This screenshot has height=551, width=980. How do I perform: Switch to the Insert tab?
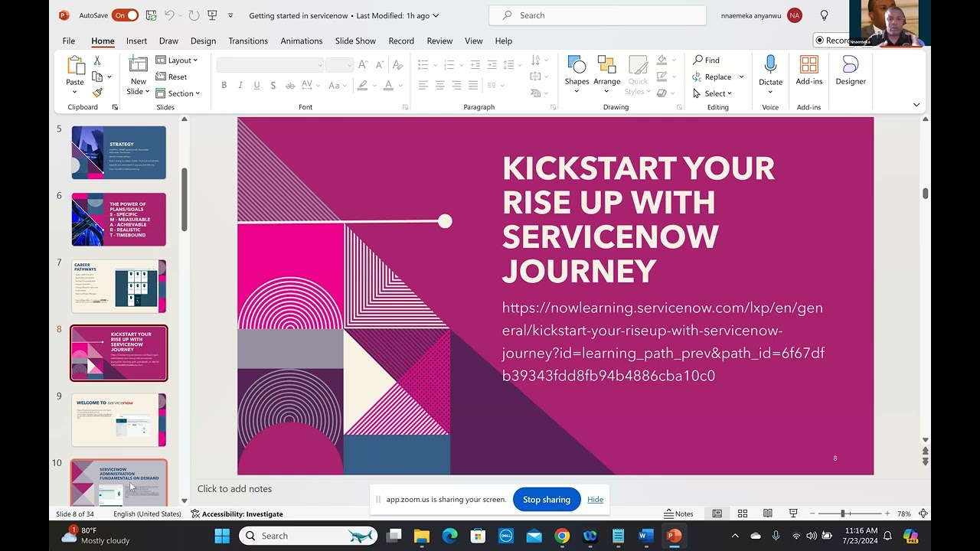tap(136, 41)
